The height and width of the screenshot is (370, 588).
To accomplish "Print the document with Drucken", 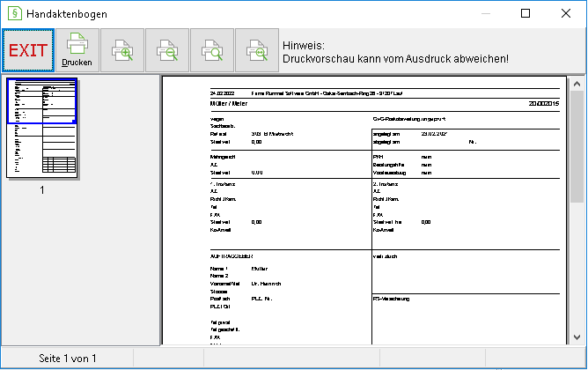I will tap(77, 50).
